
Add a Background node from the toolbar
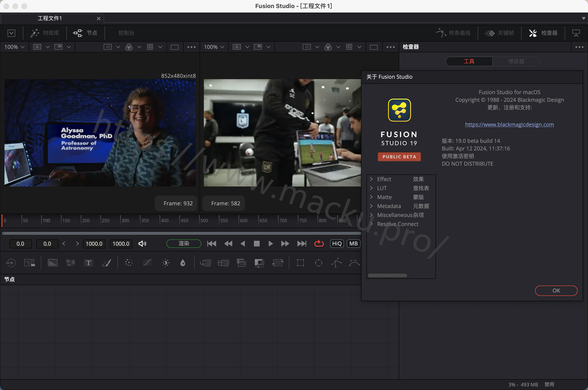point(52,263)
